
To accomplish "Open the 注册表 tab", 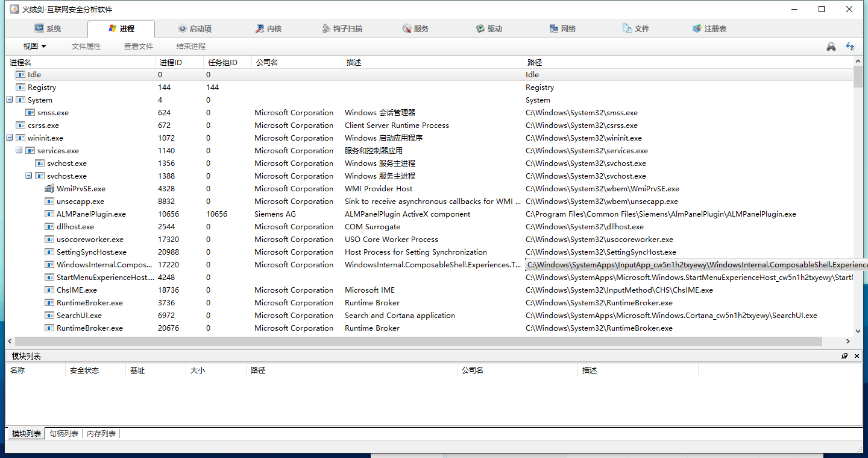I will (x=709, y=28).
